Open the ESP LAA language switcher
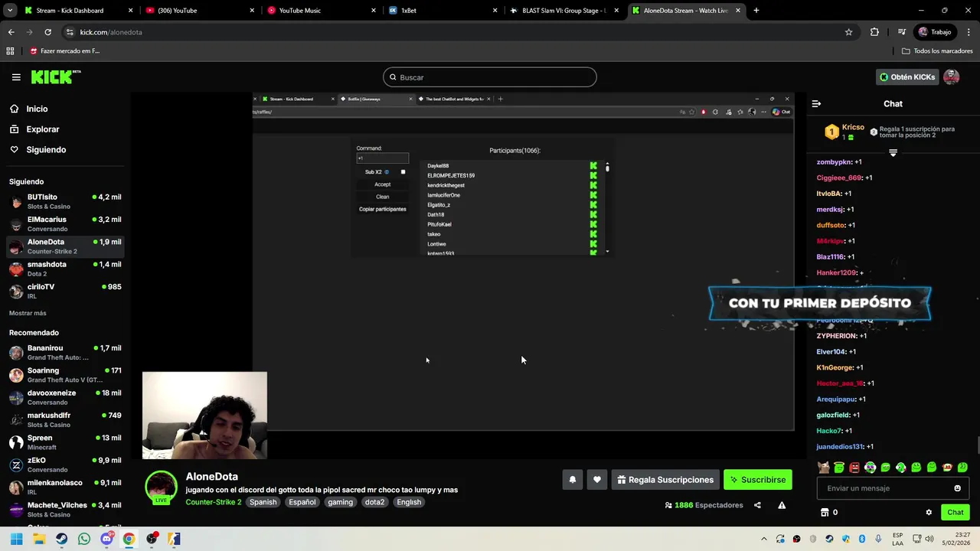 (898, 539)
